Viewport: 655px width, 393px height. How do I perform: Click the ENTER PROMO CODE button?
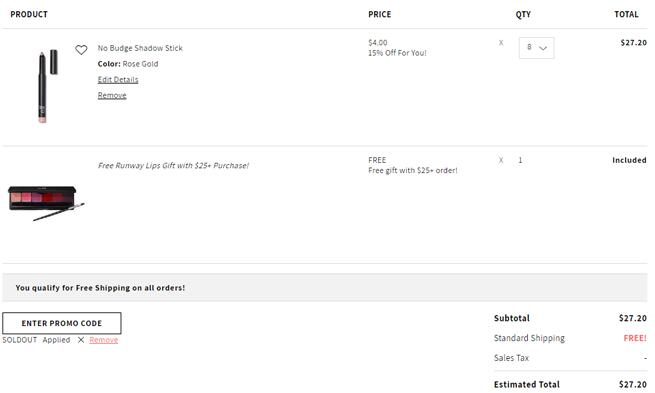click(x=62, y=323)
